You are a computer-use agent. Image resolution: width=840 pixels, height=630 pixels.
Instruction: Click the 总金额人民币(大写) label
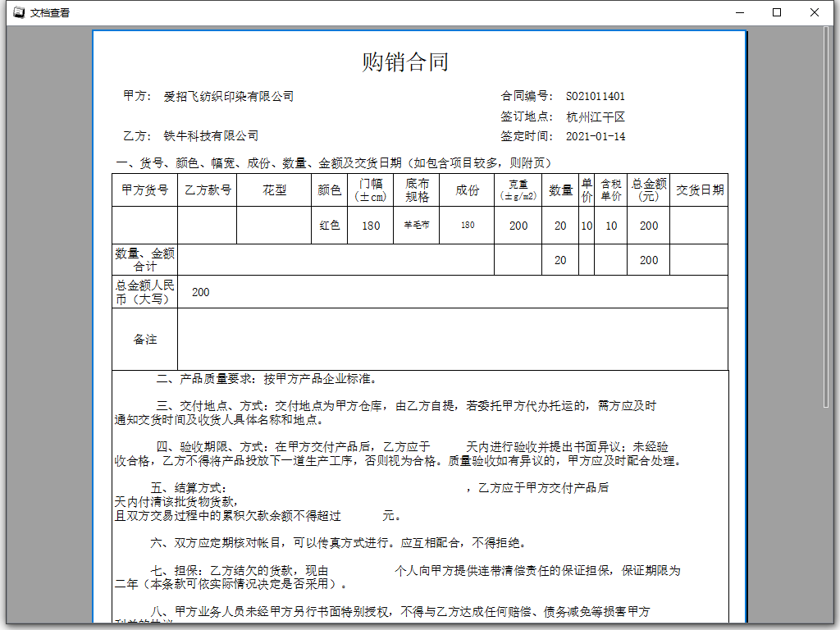coord(144,292)
